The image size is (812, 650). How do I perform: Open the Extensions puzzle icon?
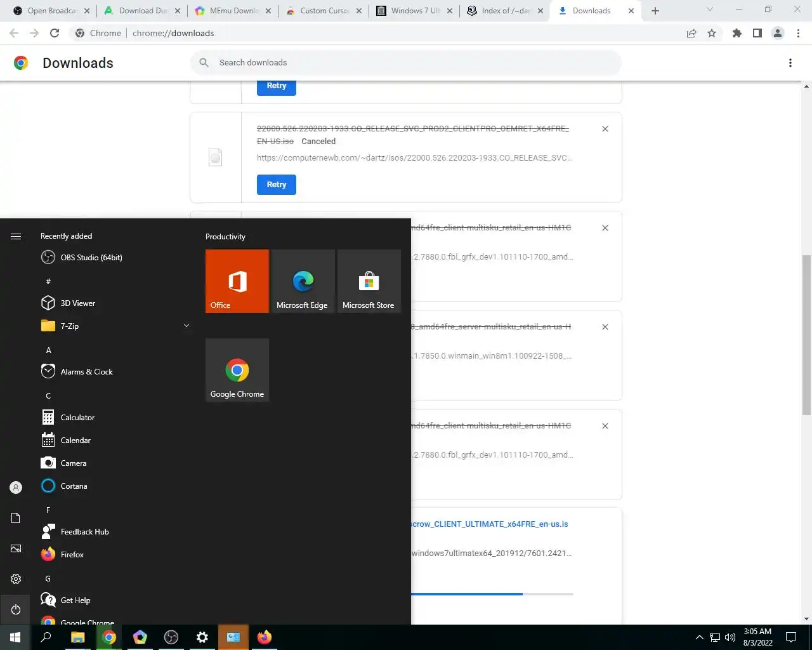(737, 33)
